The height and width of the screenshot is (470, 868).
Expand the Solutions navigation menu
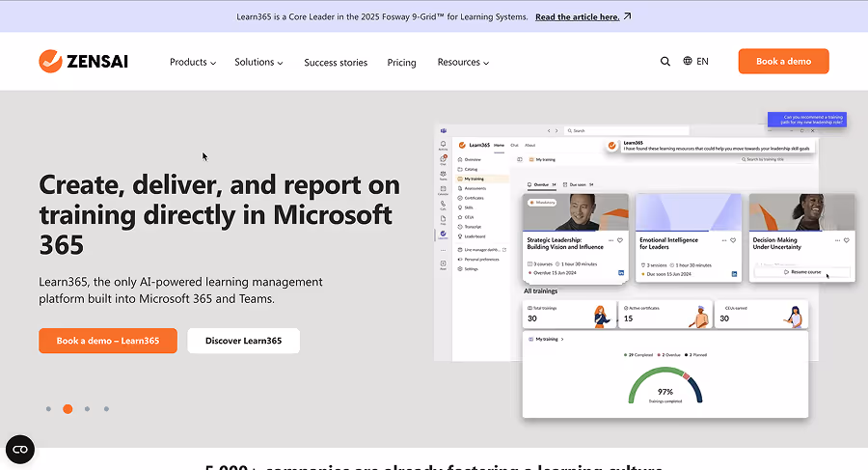click(258, 62)
